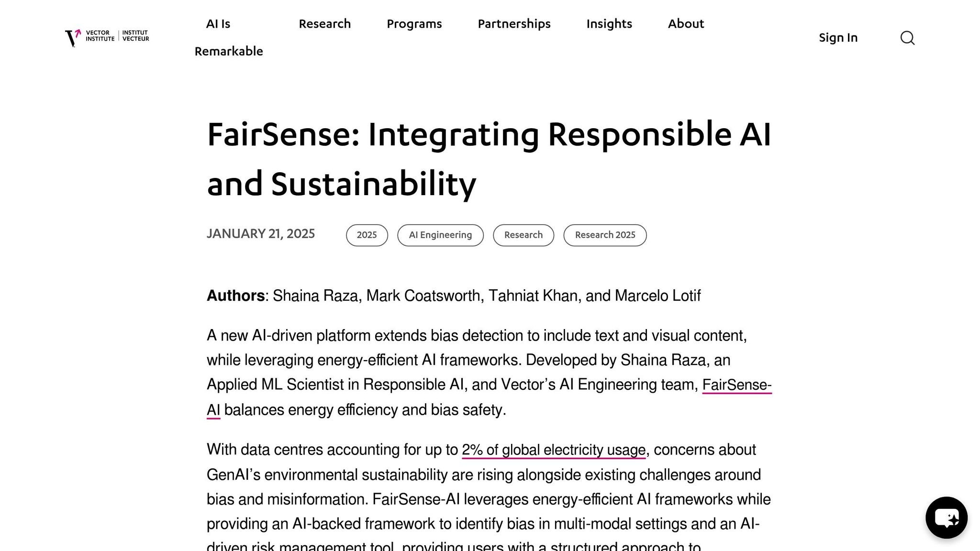The width and height of the screenshot is (980, 551).
Task: Click the article title FairSense heading
Action: pyautogui.click(x=489, y=159)
